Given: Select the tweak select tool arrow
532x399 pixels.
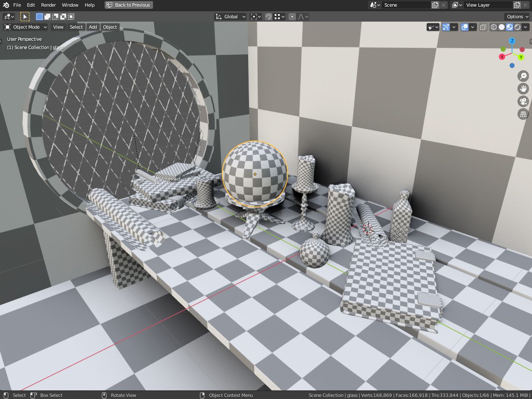Looking at the screenshot, I should tap(25, 17).
